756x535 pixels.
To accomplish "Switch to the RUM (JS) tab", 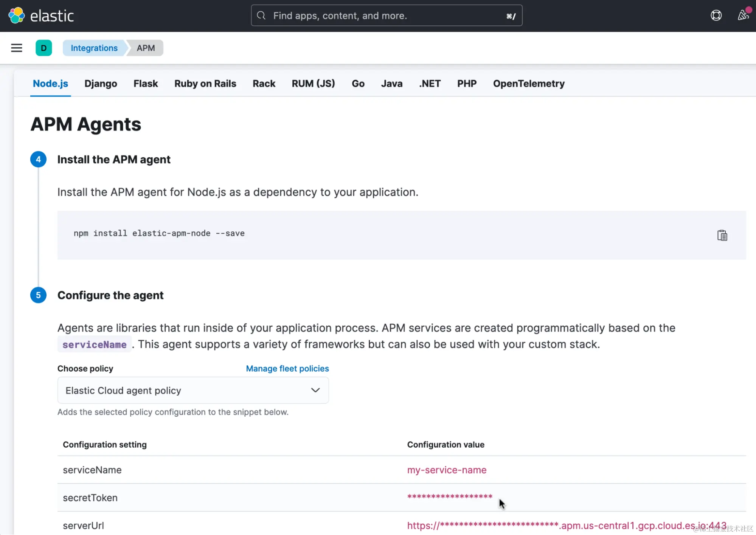I will 313,84.
